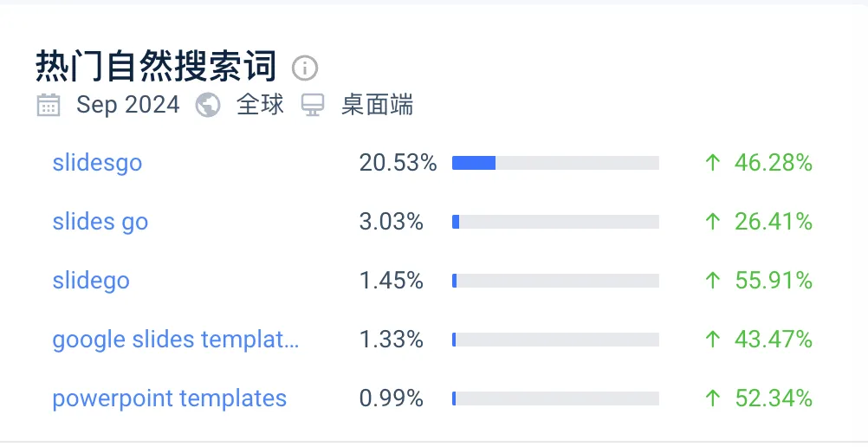Open the slidesgo keyword link
Viewport: 868px width, 447px height.
coord(97,163)
